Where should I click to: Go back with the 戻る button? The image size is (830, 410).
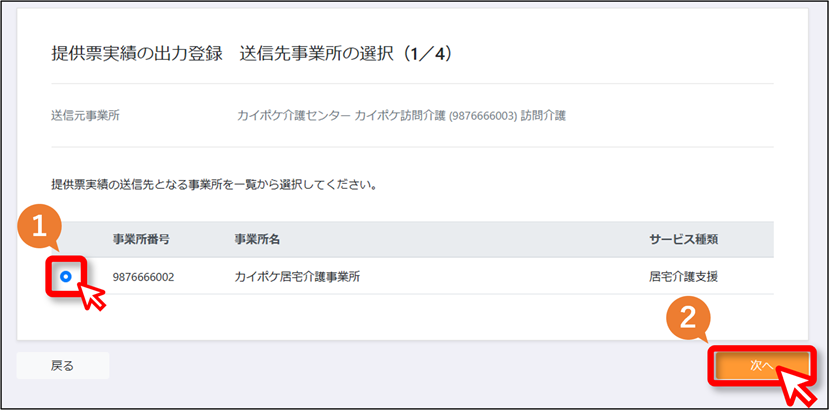click(x=62, y=366)
